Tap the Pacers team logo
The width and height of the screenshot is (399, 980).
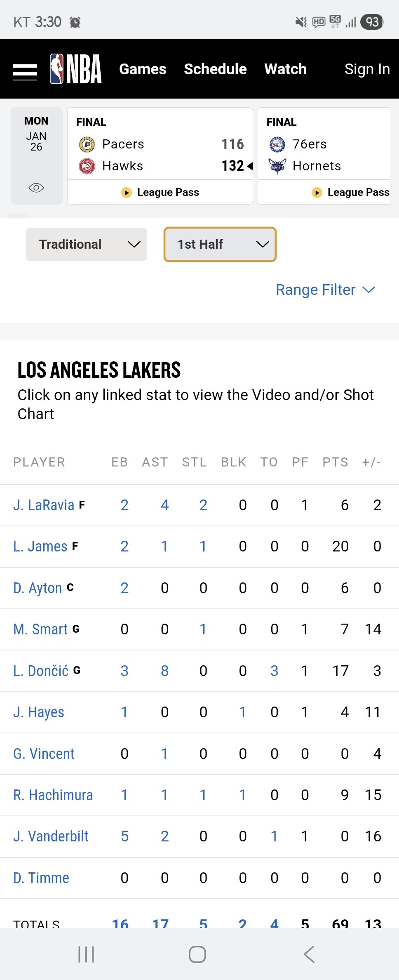87,144
